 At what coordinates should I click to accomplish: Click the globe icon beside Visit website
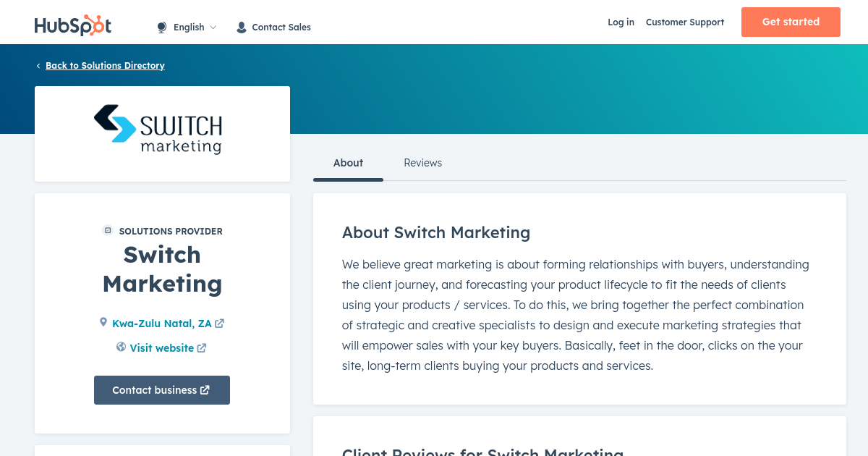tap(122, 347)
